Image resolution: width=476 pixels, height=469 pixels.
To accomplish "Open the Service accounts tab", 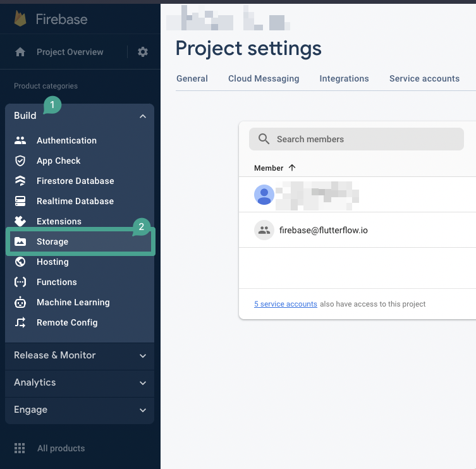I will tap(424, 78).
